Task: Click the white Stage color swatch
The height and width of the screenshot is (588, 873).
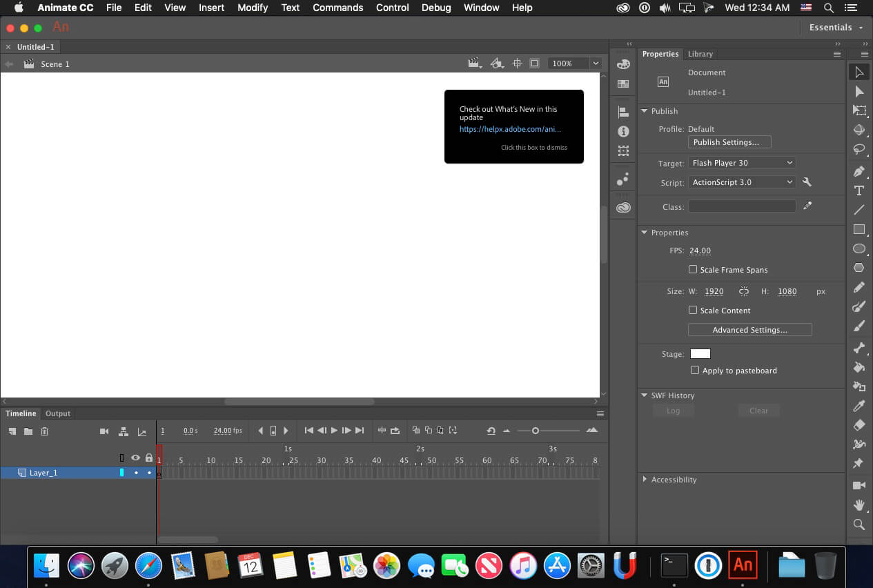Action: tap(700, 354)
